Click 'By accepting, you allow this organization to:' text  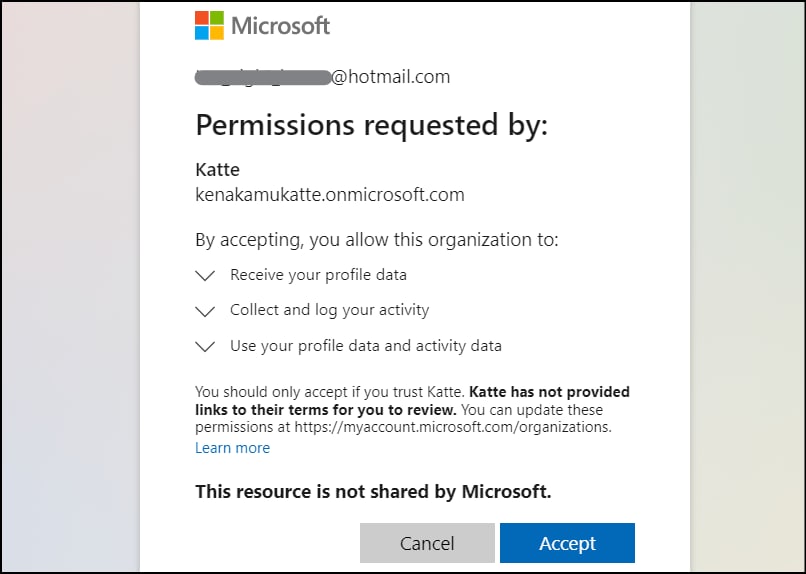(377, 240)
